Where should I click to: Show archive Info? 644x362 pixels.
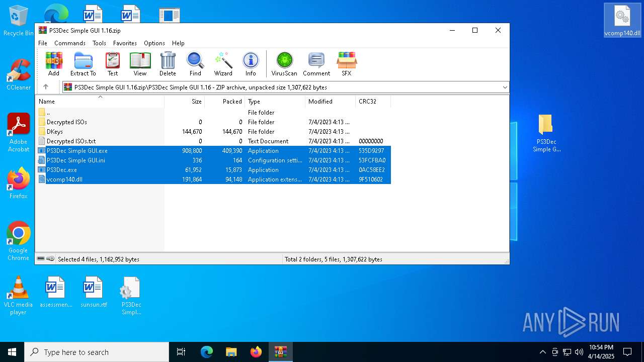(251, 64)
